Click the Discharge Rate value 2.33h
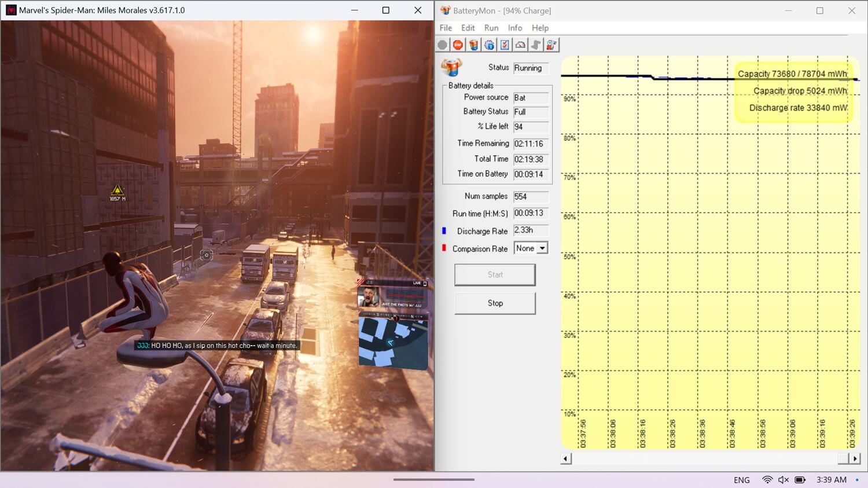Screen dimensions: 868x488 click(531, 230)
